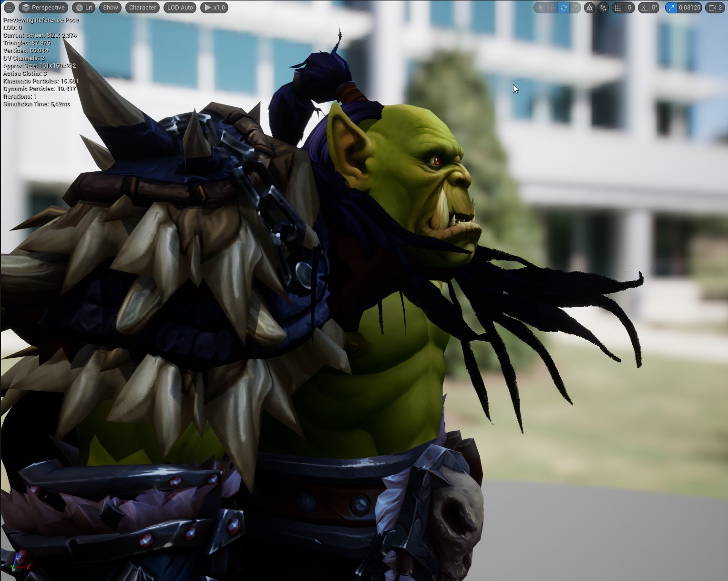Select the rotate gizmo tool

564,8
